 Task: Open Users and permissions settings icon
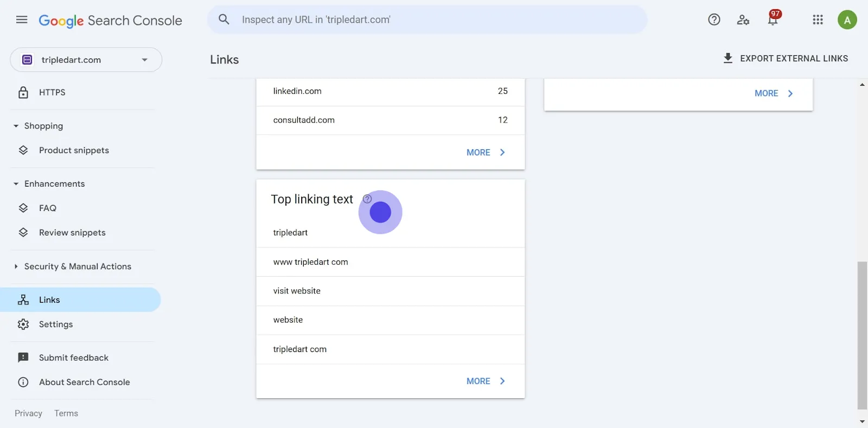click(x=743, y=20)
